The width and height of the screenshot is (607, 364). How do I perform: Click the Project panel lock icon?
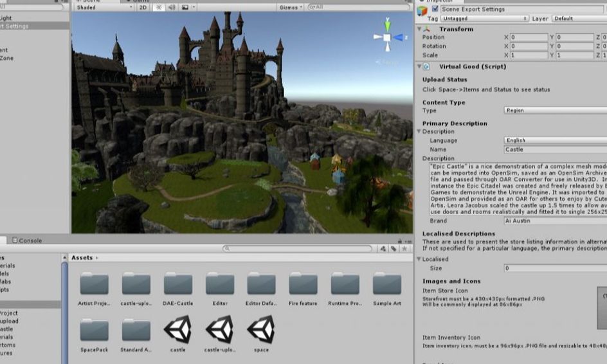click(x=400, y=241)
